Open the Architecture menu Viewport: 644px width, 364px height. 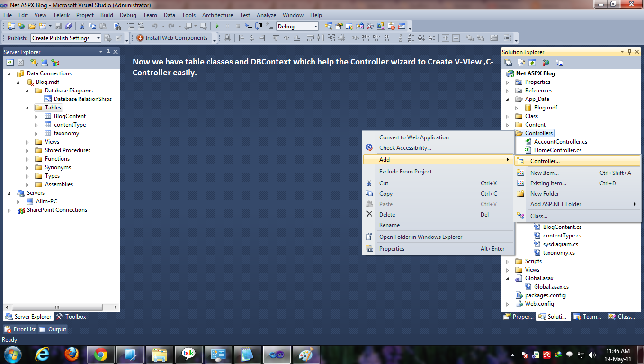pyautogui.click(x=217, y=15)
